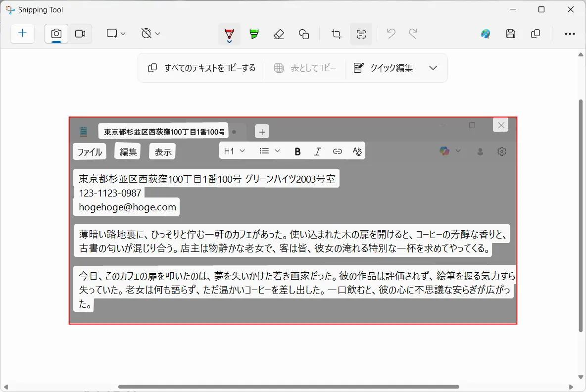
Task: Edit the snip in Paint
Action: (x=486, y=34)
